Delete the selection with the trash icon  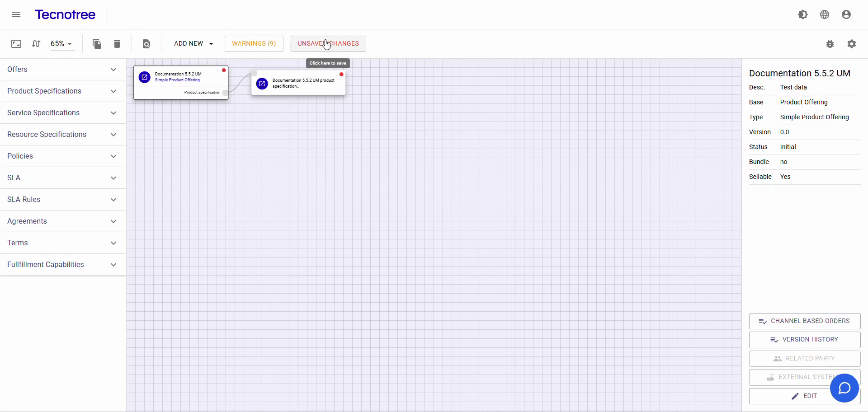117,44
